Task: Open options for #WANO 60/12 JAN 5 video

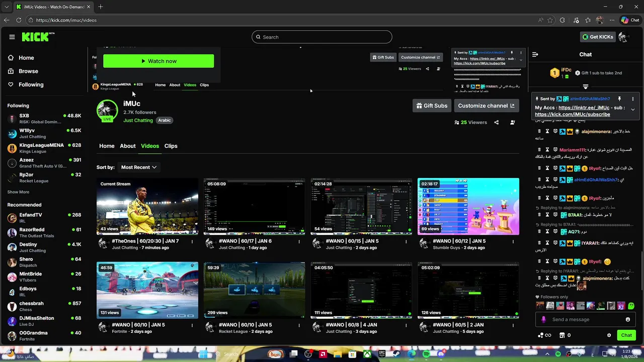Action: [x=513, y=241]
